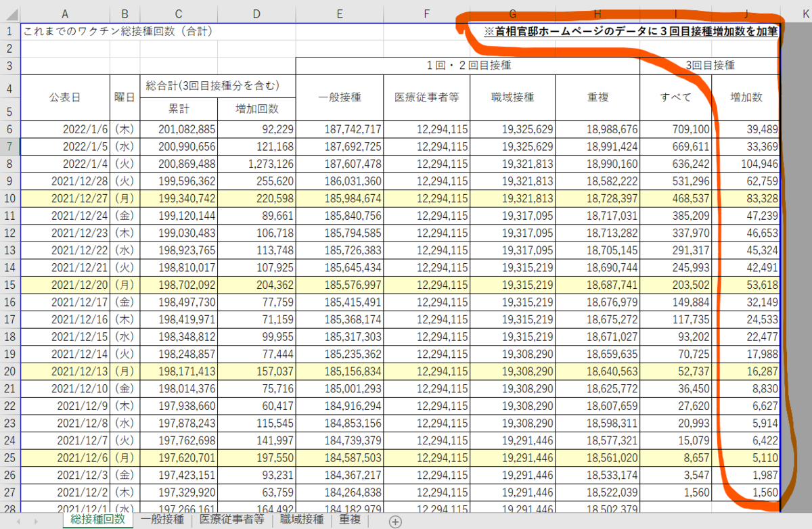Open the 医療従事者等 sheet tab
This screenshot has height=529, width=812.
pos(231,520)
